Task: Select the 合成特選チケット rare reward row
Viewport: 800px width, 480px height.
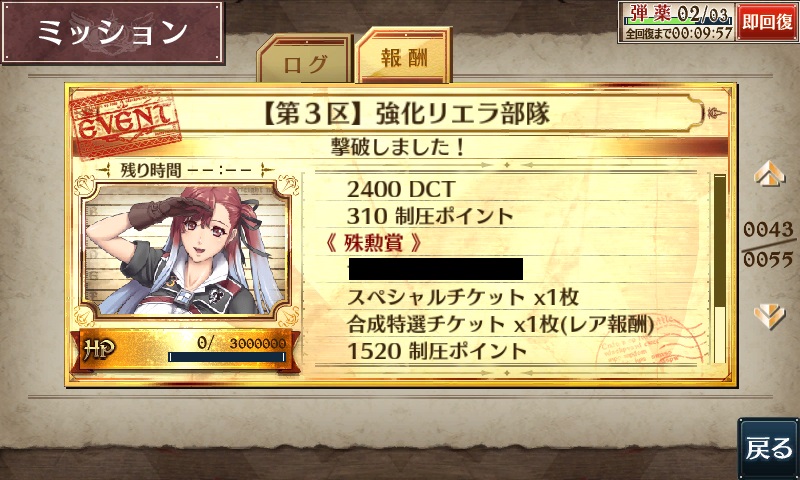Action: (x=500, y=324)
